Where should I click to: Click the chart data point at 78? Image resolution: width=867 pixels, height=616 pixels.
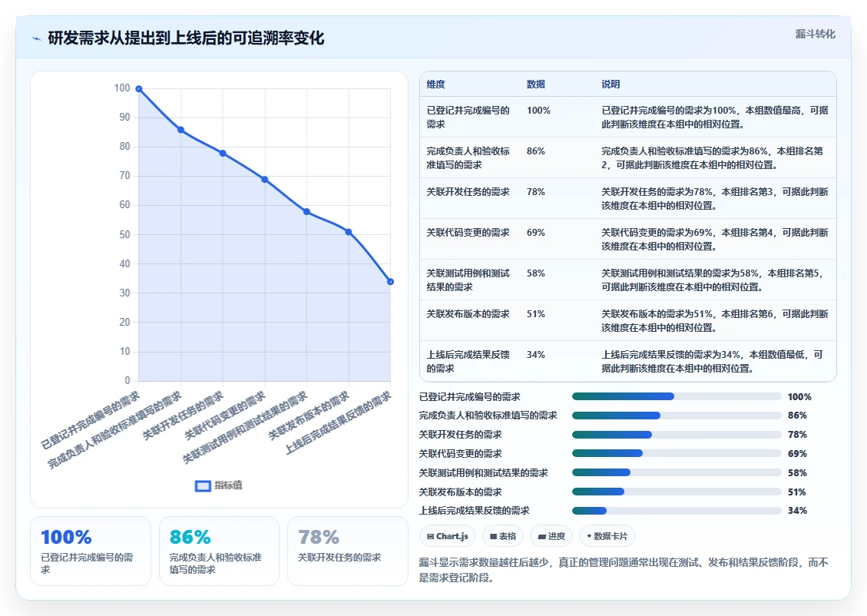pos(223,153)
